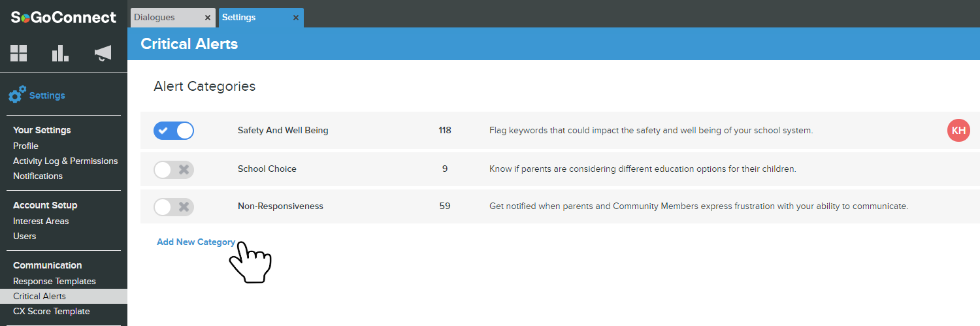Open the dashboard grid icon
Viewport: 980px width, 326px height.
coord(19,54)
